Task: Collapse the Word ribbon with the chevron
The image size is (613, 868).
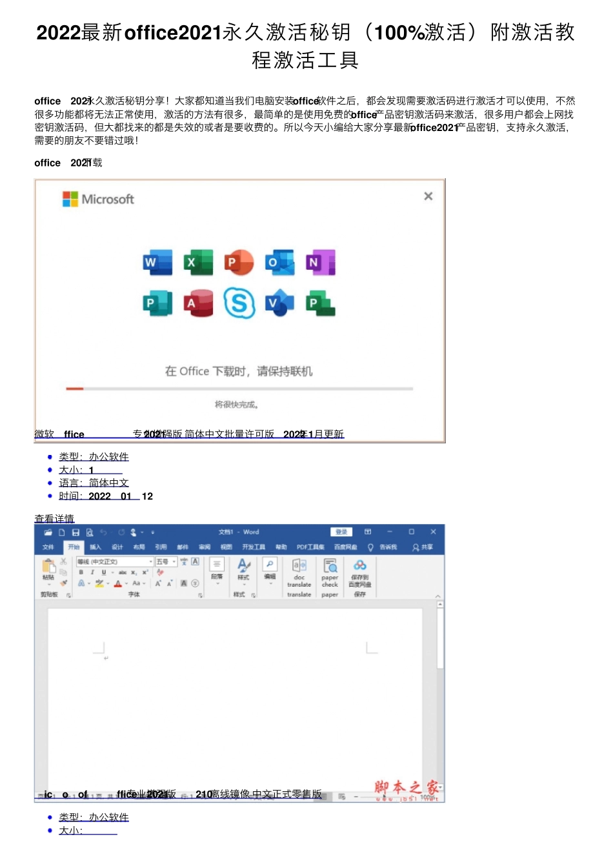Action: pos(437,596)
